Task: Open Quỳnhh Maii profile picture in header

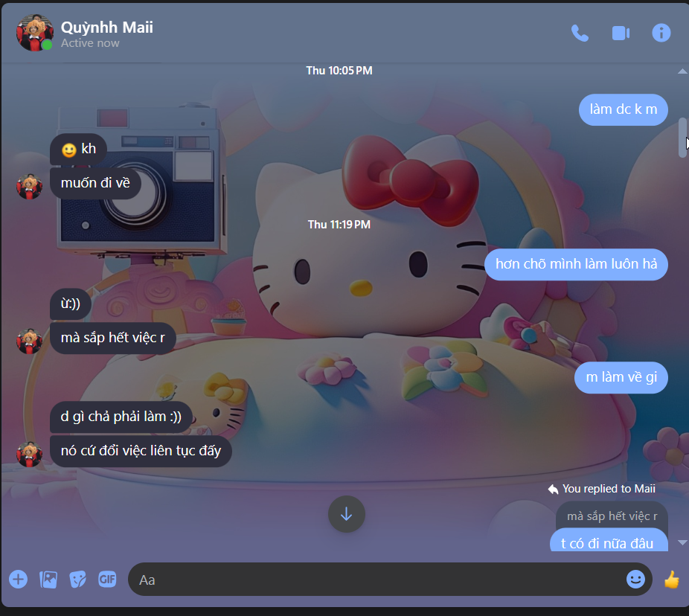Action: [x=34, y=33]
